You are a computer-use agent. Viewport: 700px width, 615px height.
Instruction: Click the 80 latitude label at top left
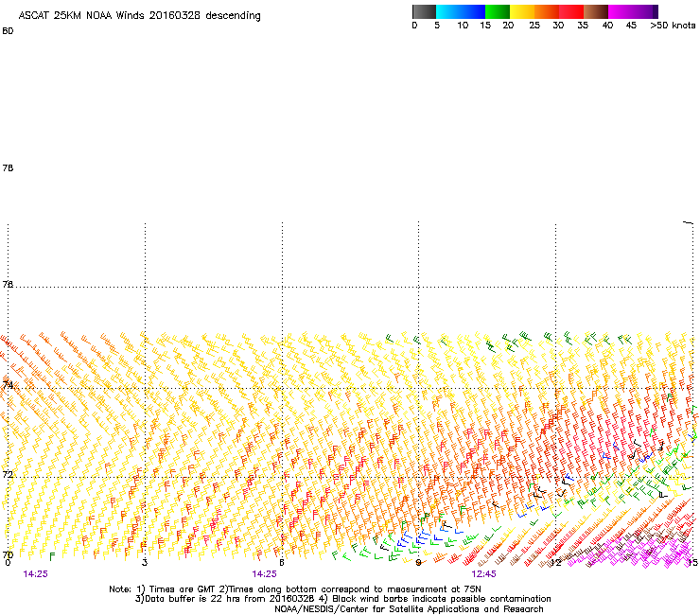click(x=8, y=31)
